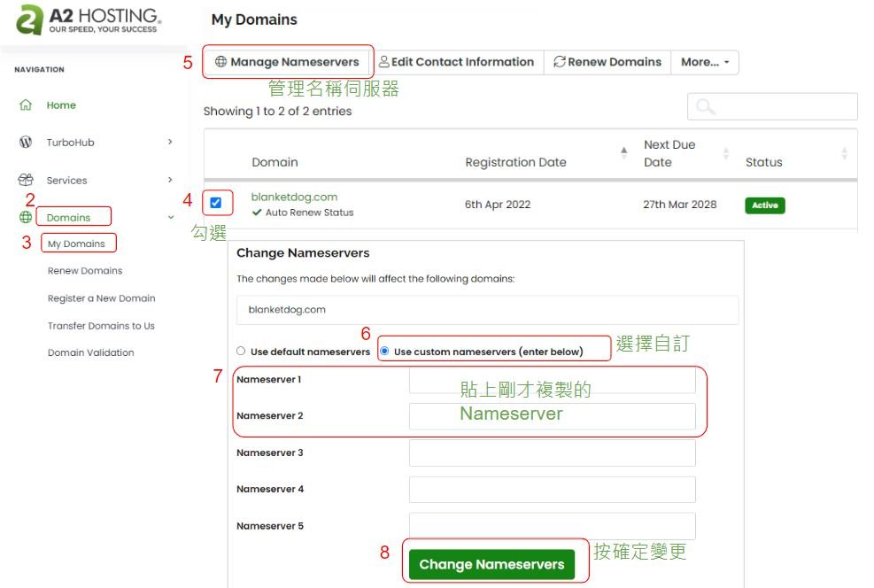Viewport: 874px width, 588px height.
Task: Click the affected domains box blanketdog.com
Action: click(487, 310)
